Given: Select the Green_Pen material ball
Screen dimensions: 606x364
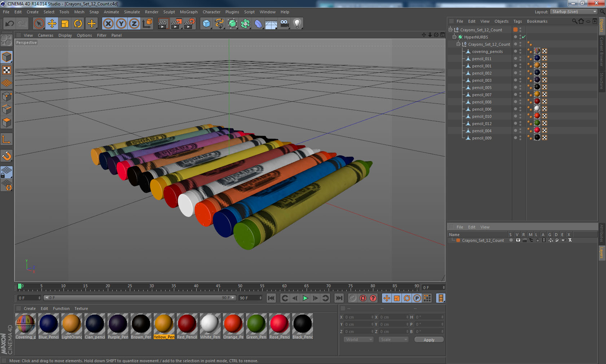Looking at the screenshot, I should click(x=256, y=323).
